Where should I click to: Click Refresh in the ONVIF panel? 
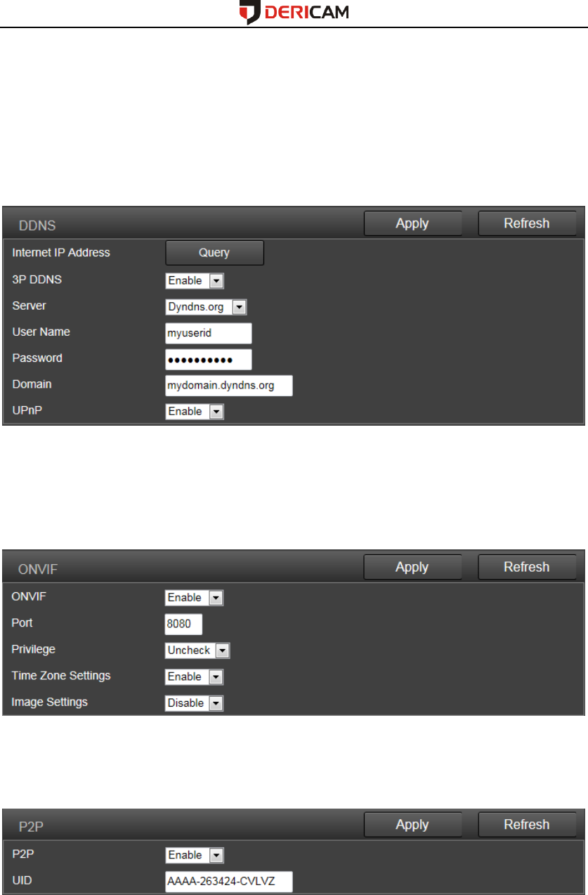tap(527, 567)
